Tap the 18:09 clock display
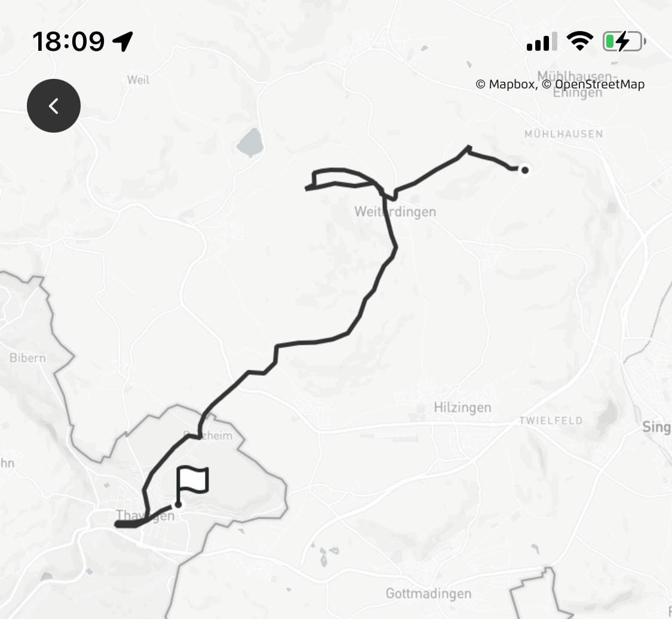The width and height of the screenshot is (672, 619). pos(68,42)
